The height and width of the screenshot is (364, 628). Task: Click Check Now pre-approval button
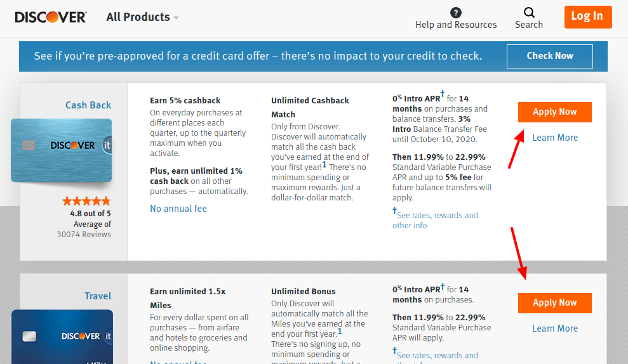tap(550, 56)
